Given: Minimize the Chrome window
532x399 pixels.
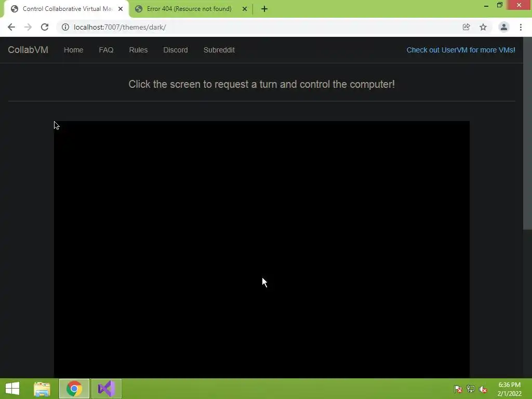Looking at the screenshot, I should tap(486, 5).
